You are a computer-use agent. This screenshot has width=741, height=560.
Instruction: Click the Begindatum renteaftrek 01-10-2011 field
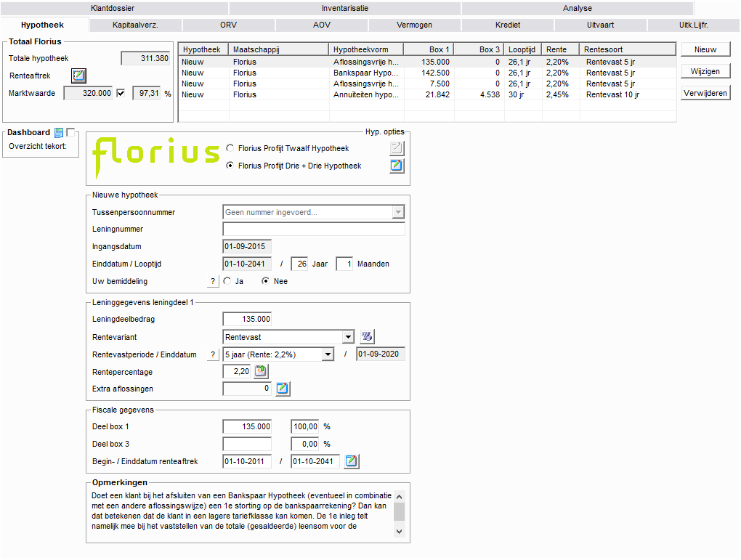pyautogui.click(x=247, y=461)
